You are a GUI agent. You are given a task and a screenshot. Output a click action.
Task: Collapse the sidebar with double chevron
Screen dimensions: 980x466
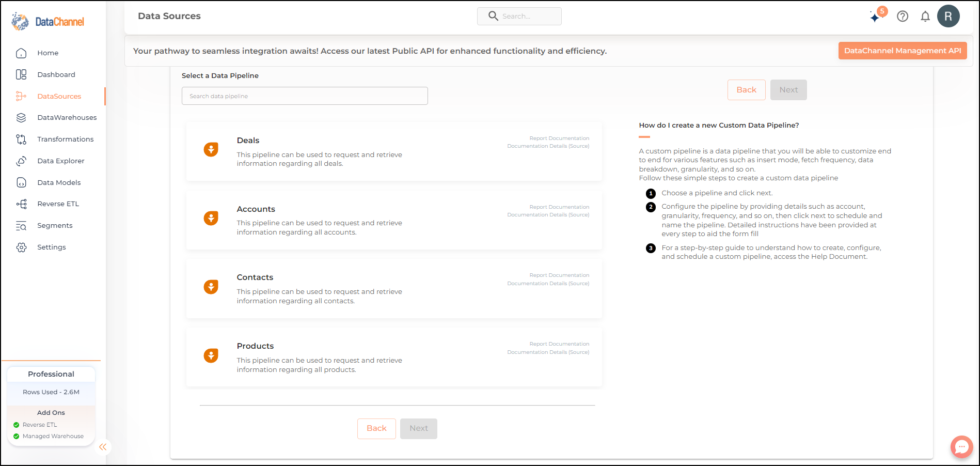(x=103, y=447)
